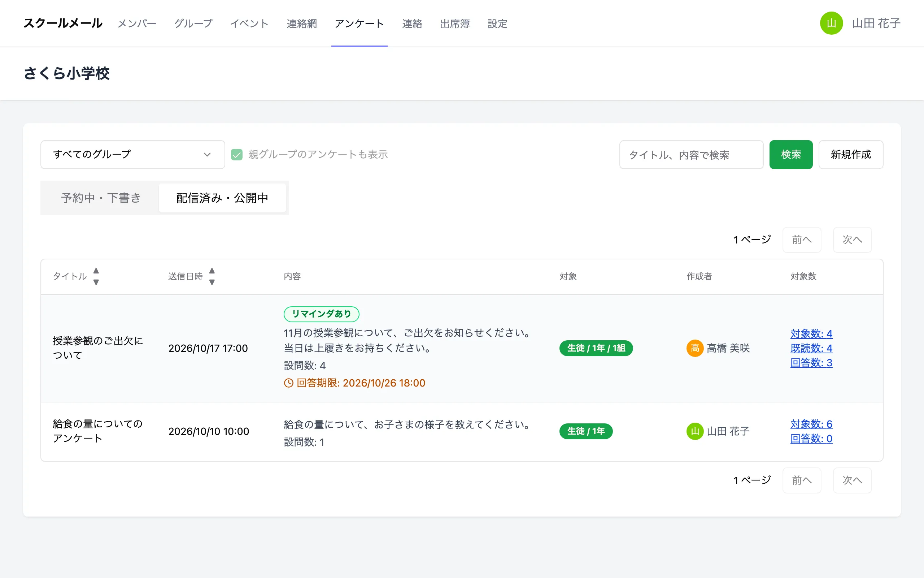
Task: Navigate to 連絡網 menu
Action: [x=302, y=23]
